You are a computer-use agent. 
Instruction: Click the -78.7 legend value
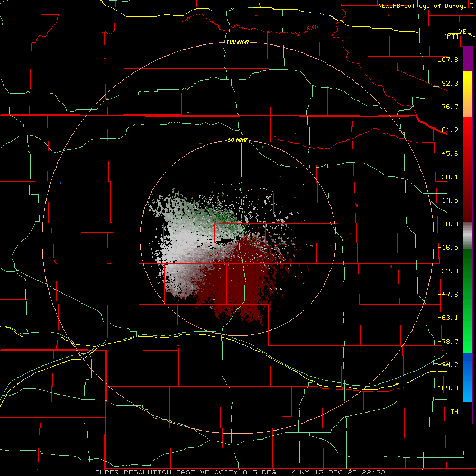(448, 342)
